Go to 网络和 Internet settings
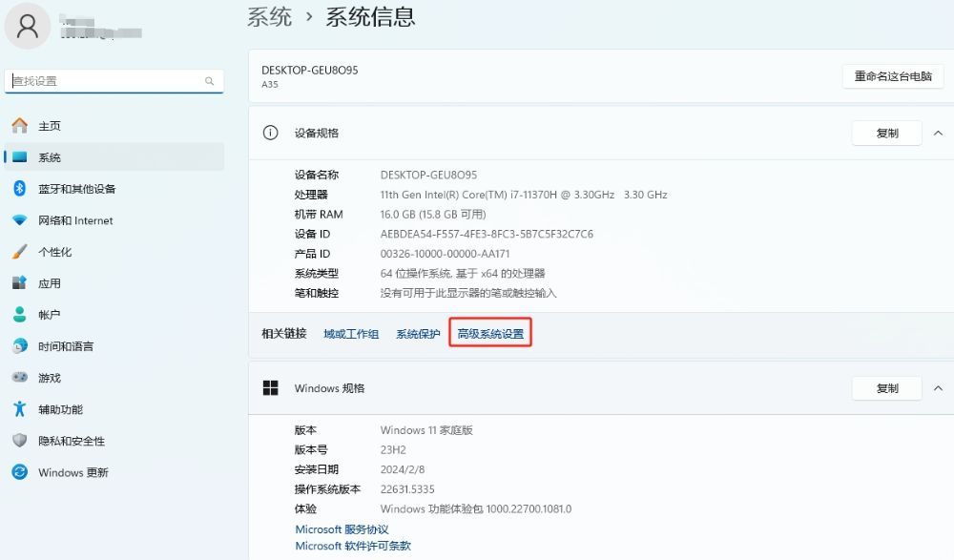Viewport: 954px width, 560px height. tap(115, 220)
